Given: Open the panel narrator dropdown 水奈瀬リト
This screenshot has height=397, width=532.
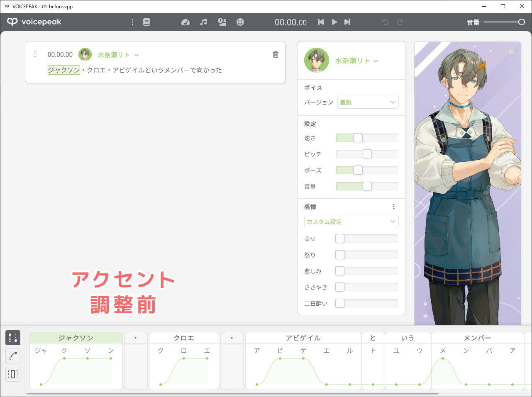Looking at the screenshot, I should pyautogui.click(x=357, y=61).
